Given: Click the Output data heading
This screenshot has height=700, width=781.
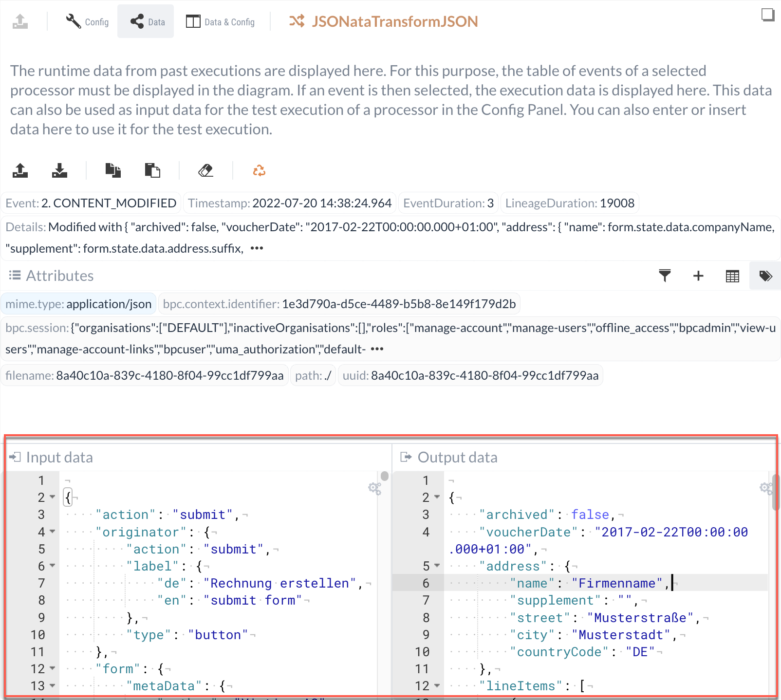Looking at the screenshot, I should 458,457.
